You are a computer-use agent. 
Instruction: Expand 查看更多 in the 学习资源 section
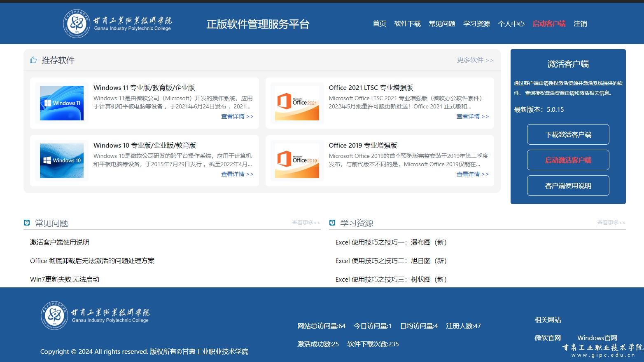pyautogui.click(x=611, y=223)
